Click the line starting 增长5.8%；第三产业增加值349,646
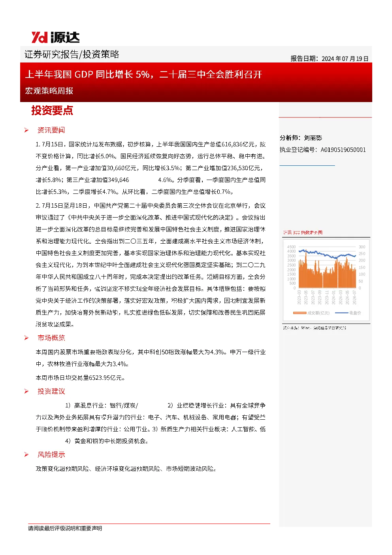Image resolution: width=392 pixels, height=555 pixels. click(x=151, y=180)
